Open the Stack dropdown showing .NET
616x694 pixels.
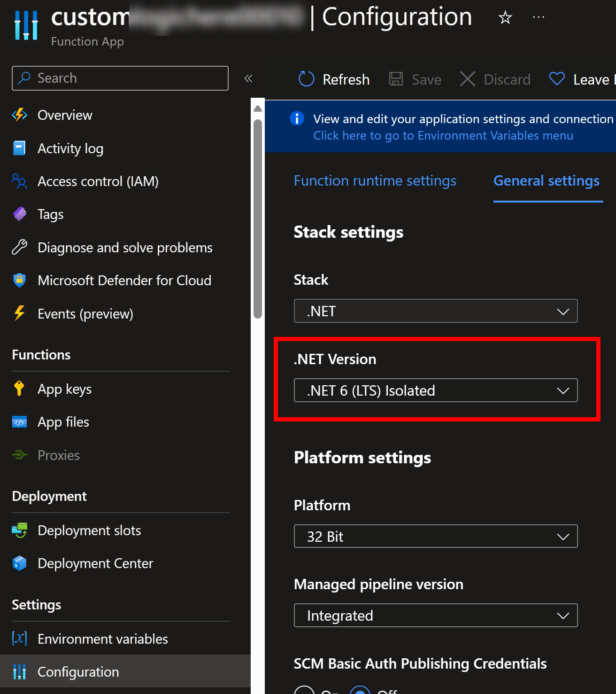point(436,311)
